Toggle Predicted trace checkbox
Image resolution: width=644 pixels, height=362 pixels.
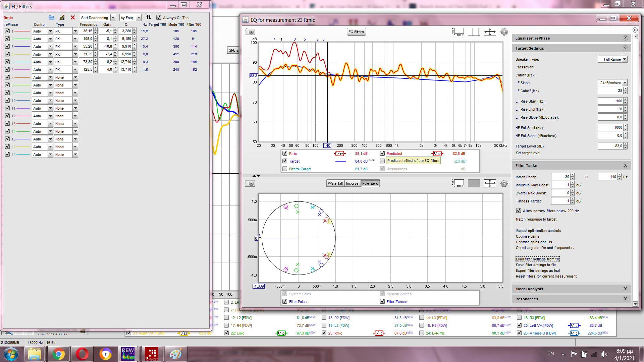tap(382, 153)
